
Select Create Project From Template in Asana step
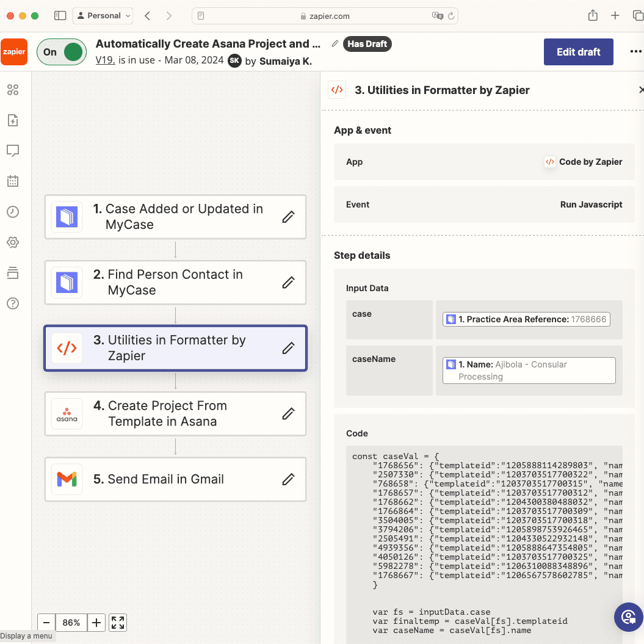167,414
